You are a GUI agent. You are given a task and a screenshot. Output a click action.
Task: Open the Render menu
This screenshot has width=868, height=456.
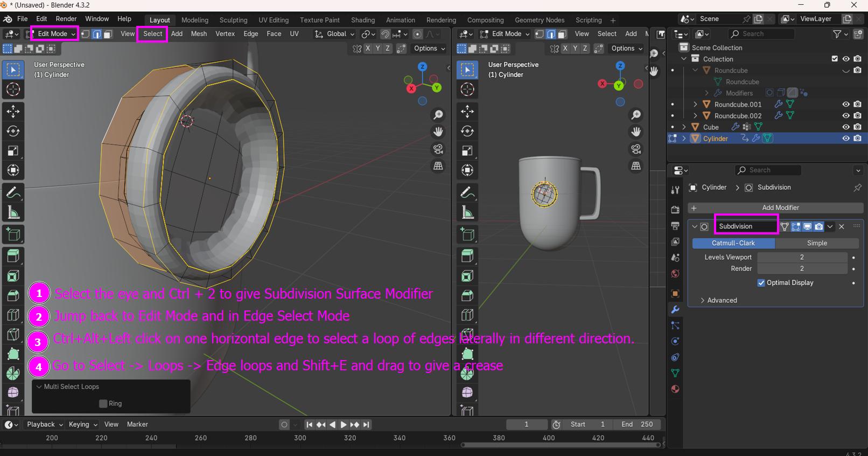click(x=66, y=19)
